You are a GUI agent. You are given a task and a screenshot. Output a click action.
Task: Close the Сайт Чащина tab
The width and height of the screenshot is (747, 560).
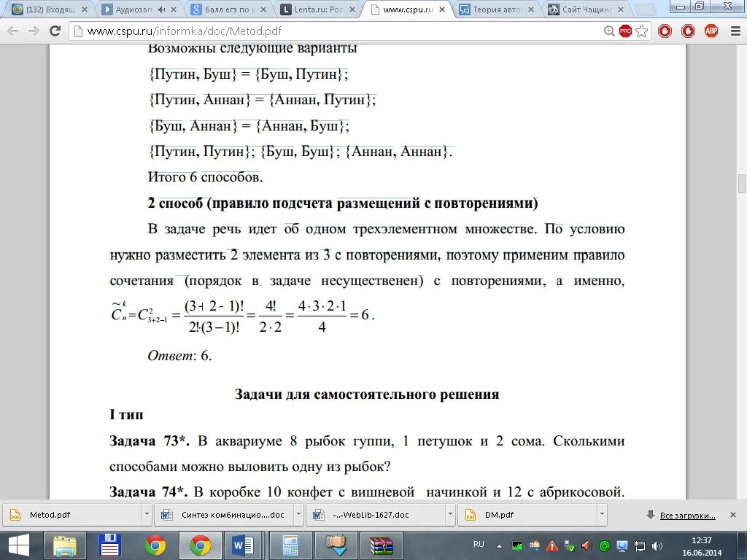621,9
